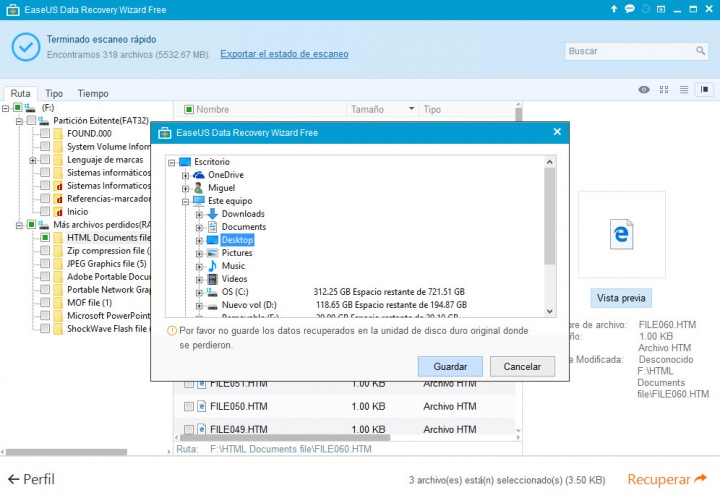Click the FILE050.HTM file icon

pos(201,406)
